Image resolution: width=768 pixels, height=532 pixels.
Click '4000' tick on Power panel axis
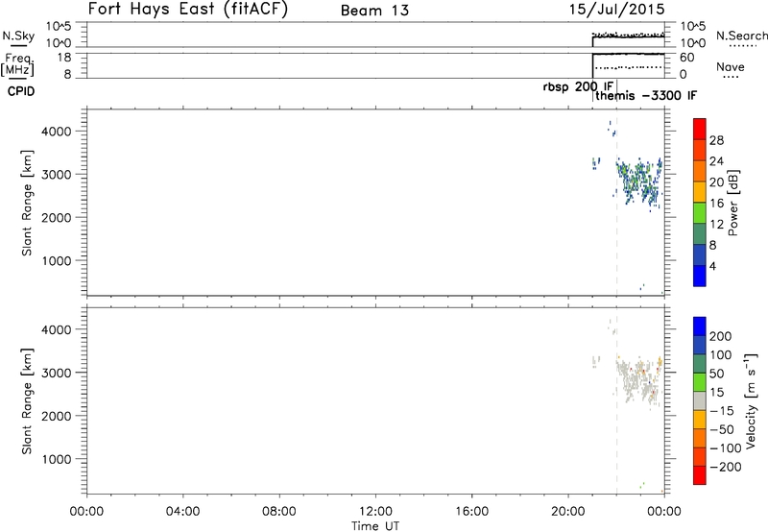pos(57,132)
